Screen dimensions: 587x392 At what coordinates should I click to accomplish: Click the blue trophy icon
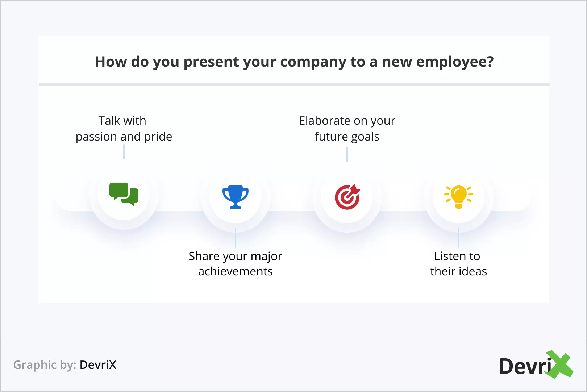(x=236, y=197)
